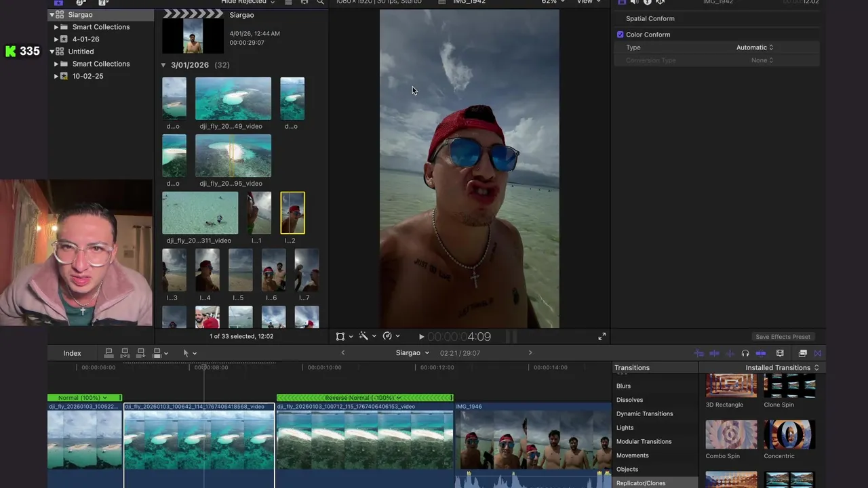Open the Siargao project name dropdown
The width and height of the screenshot is (868, 488).
coord(412,353)
